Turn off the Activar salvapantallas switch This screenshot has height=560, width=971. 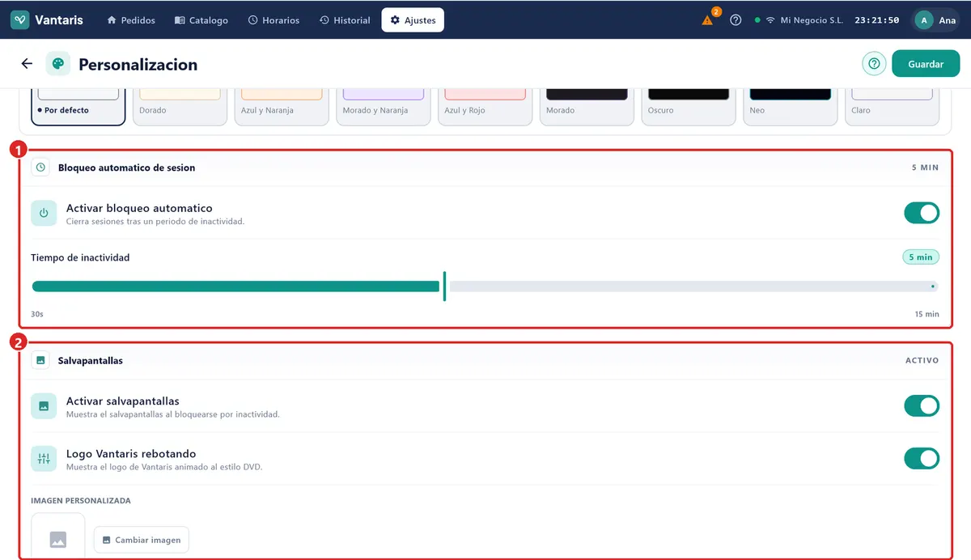point(922,406)
